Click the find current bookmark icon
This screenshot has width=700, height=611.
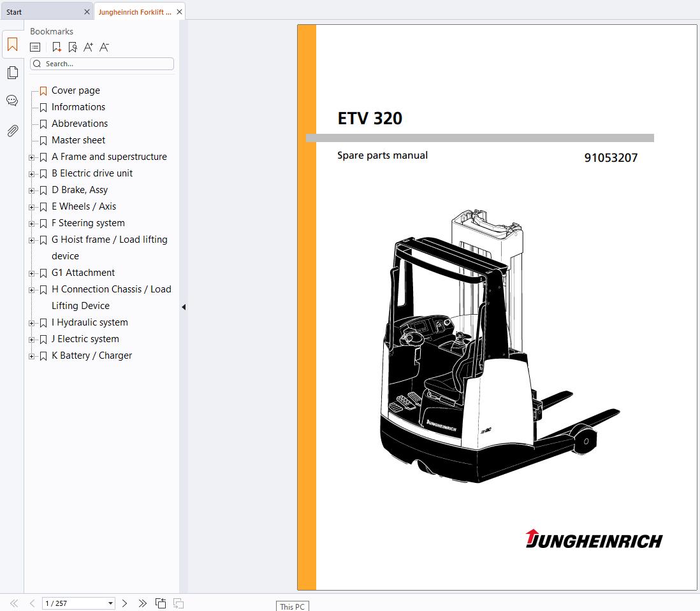click(72, 47)
